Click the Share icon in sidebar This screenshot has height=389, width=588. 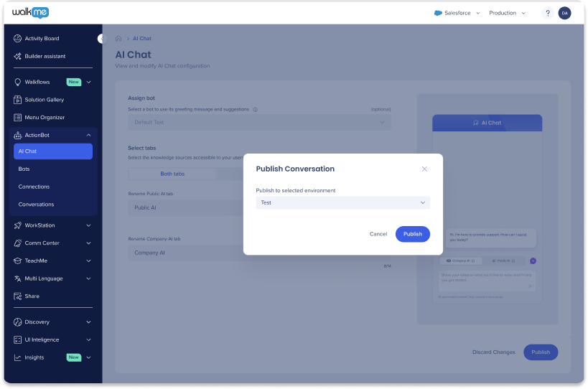point(18,296)
